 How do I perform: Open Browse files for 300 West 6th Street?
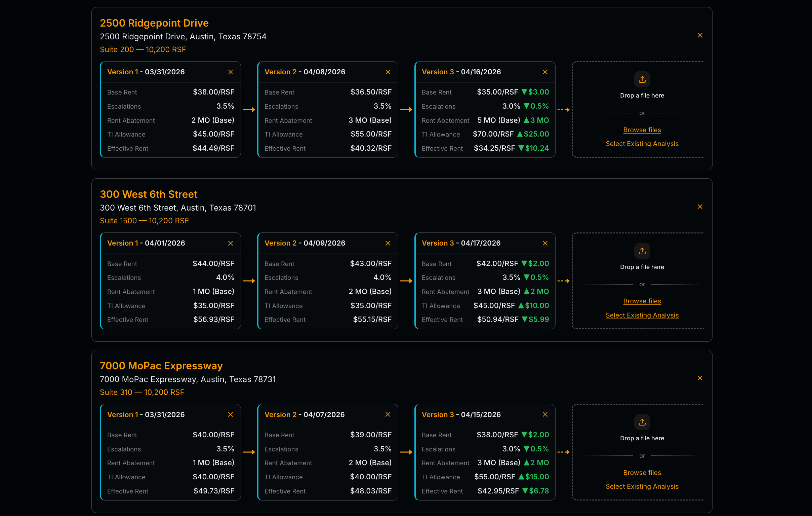pyautogui.click(x=642, y=301)
